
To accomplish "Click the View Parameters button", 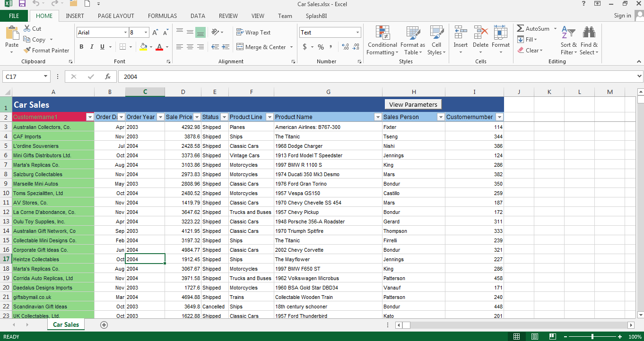I will coord(413,104).
